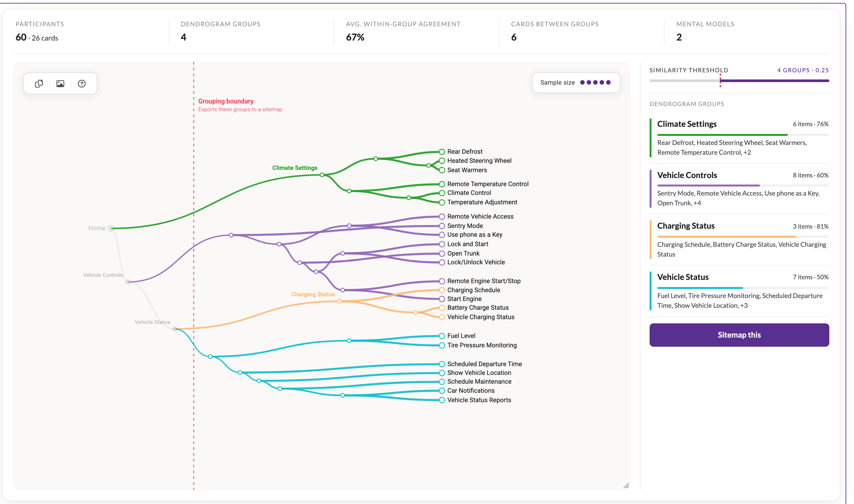Click the orange Charging Status branch label
Screen dimensions: 854x504
[312, 294]
